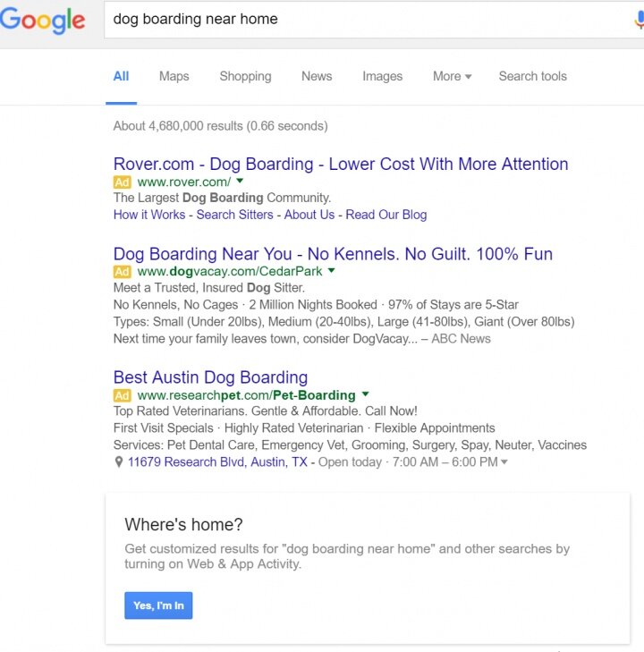Click the map pin icon beside Research Blvd
The height and width of the screenshot is (652, 644).
(119, 462)
